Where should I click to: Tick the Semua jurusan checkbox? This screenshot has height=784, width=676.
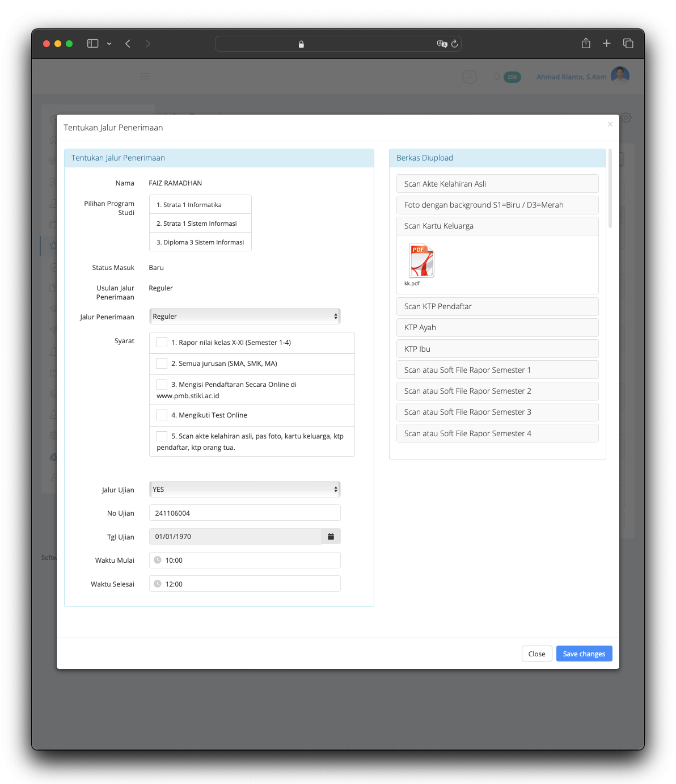pyautogui.click(x=162, y=364)
